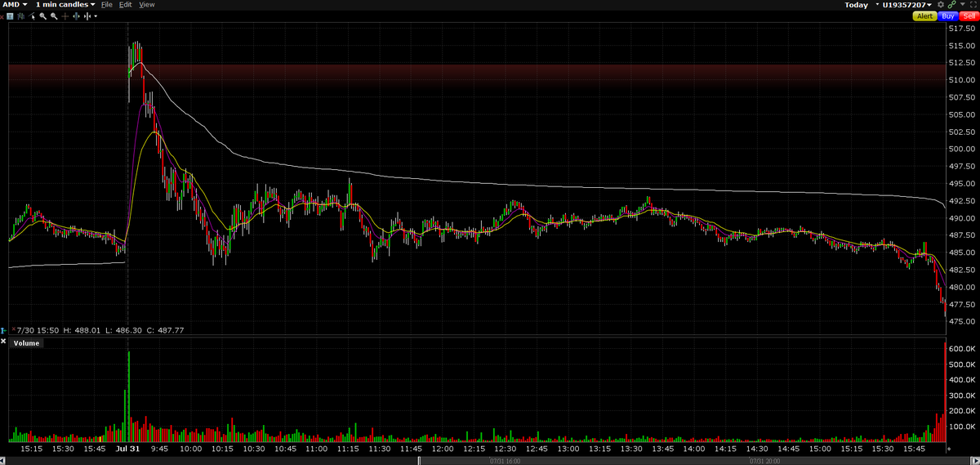This screenshot has width=980, height=465.
Task: Click the 517.50 price axis label
Action: point(962,29)
